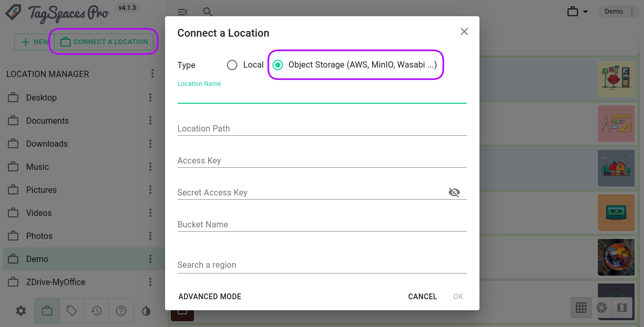Switch to the grid perspective view
The width and height of the screenshot is (644, 327).
(x=581, y=308)
